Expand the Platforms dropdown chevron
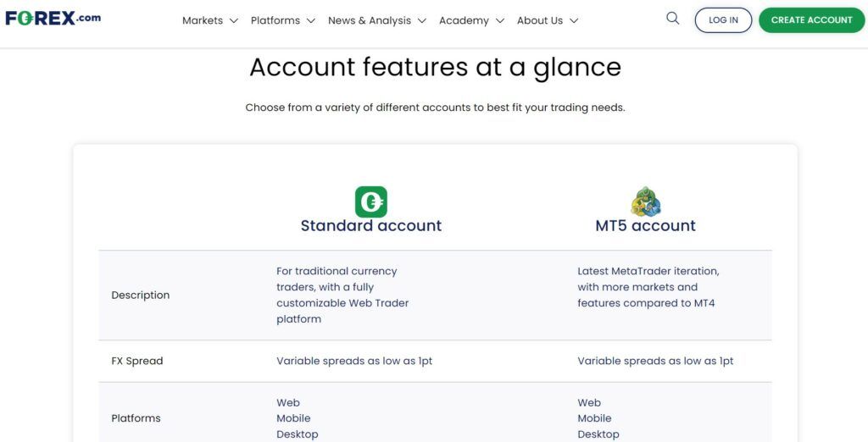Image resolution: width=868 pixels, height=442 pixels. coord(311,20)
